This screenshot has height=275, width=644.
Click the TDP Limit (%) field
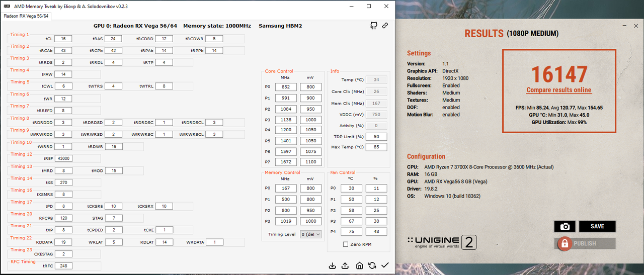pyautogui.click(x=376, y=137)
